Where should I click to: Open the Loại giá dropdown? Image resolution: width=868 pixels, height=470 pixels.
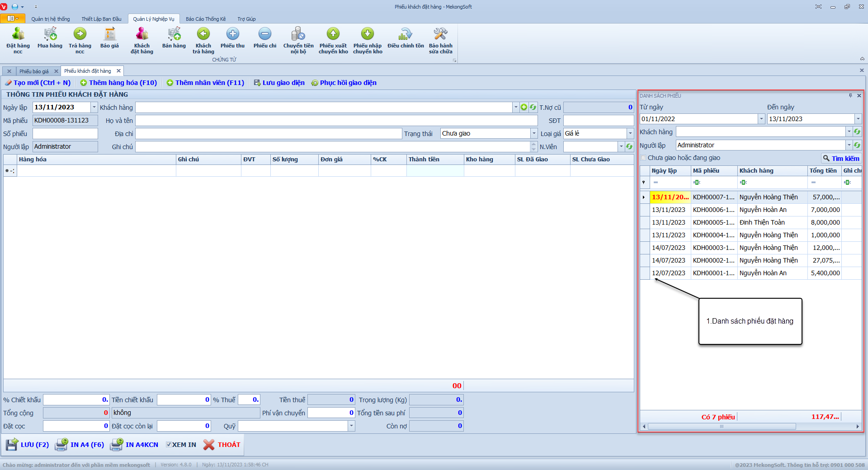[x=630, y=133]
